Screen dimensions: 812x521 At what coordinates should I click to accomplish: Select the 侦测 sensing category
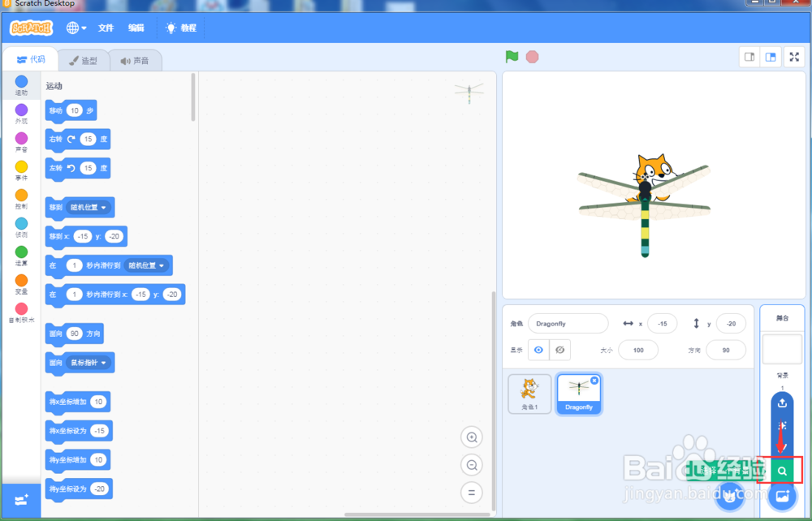coord(21,228)
